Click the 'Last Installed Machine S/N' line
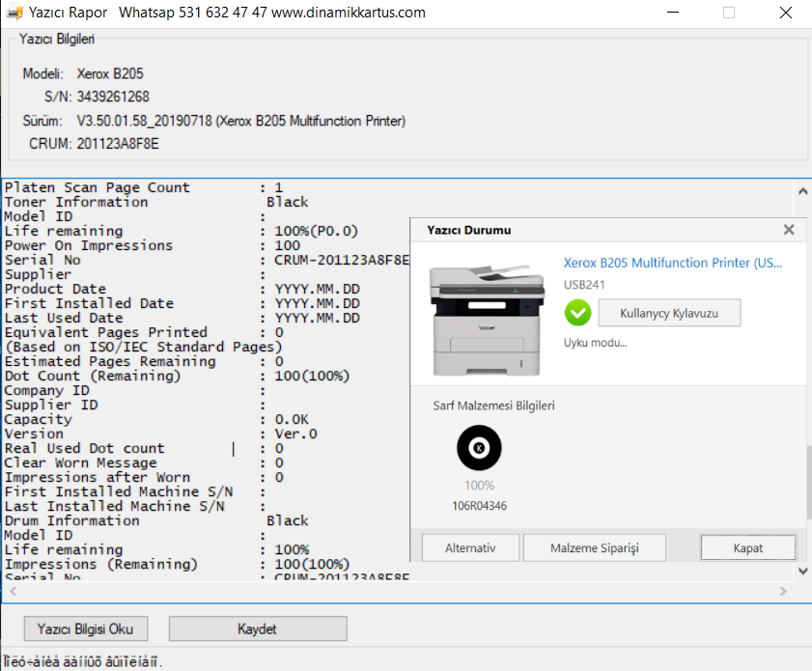 (x=134, y=506)
